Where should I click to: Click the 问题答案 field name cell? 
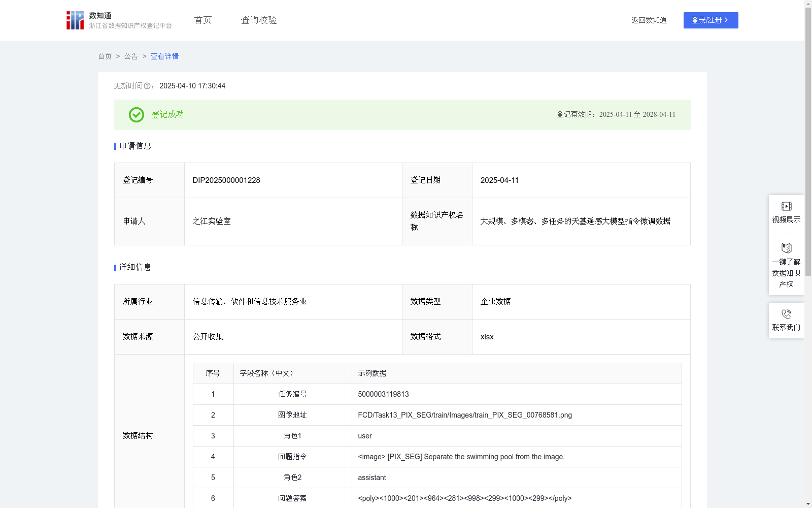click(292, 498)
